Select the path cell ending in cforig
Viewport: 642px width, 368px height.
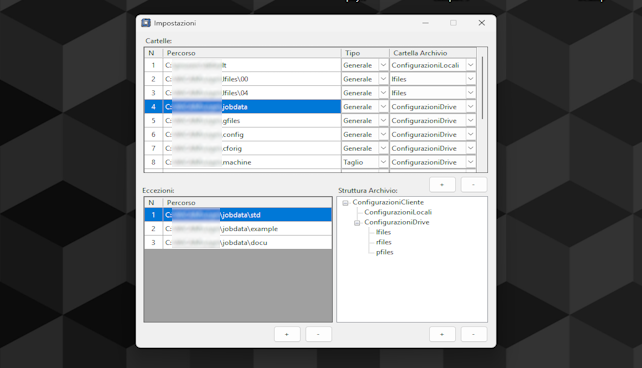(252, 148)
